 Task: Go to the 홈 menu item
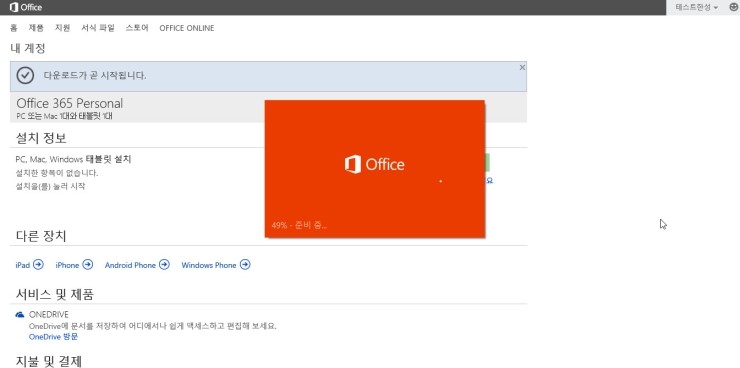[x=14, y=28]
